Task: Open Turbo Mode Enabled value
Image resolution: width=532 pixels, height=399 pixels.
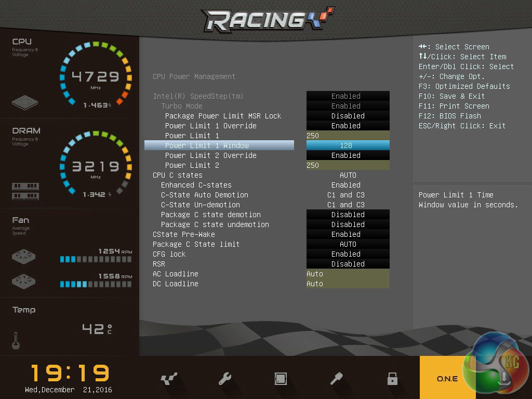Action: (348, 106)
